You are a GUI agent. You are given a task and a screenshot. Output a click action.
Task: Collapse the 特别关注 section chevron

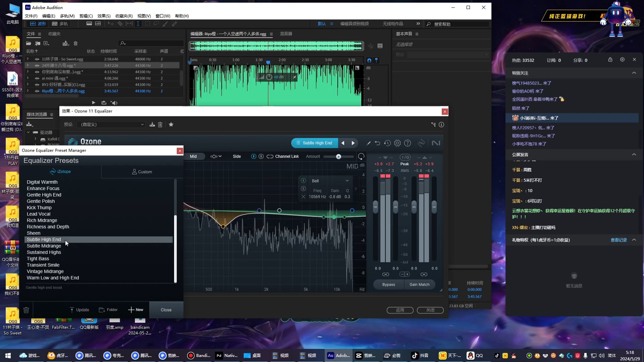pos(634,73)
